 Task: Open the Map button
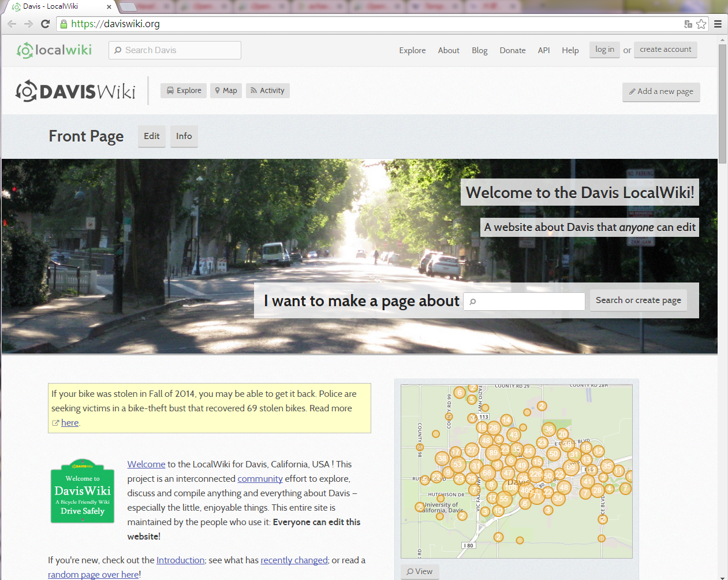[x=226, y=91]
